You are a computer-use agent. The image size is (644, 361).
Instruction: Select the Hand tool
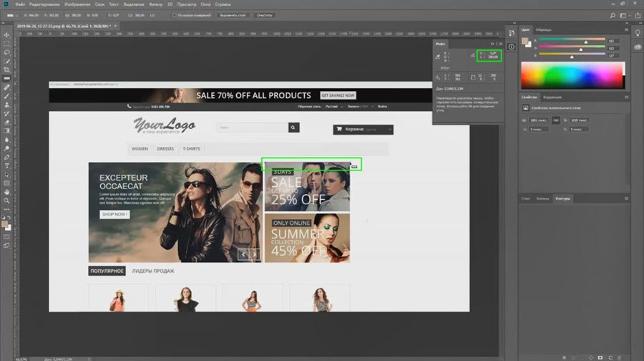[6, 192]
